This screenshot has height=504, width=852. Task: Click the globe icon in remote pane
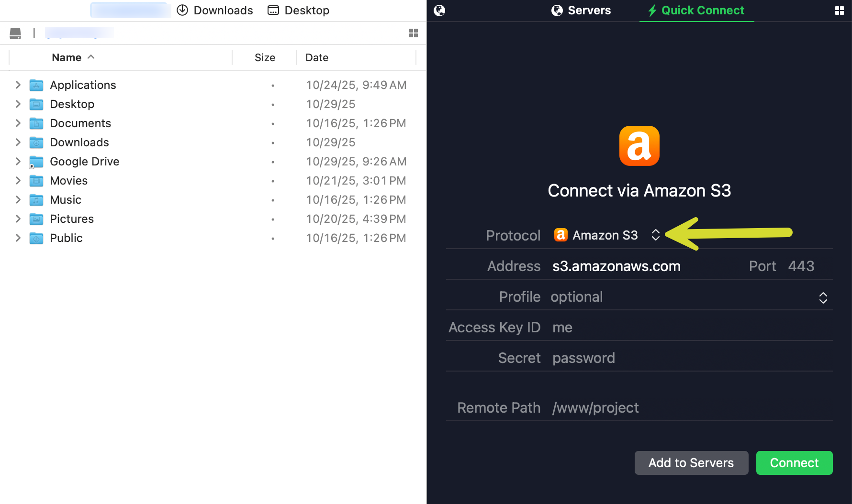[x=439, y=11]
